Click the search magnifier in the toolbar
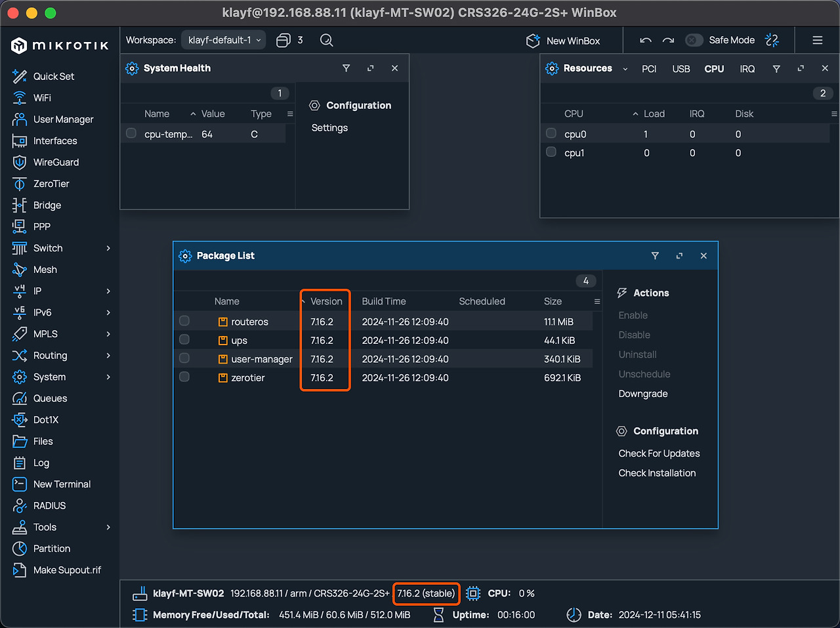This screenshot has height=628, width=840. 326,40
